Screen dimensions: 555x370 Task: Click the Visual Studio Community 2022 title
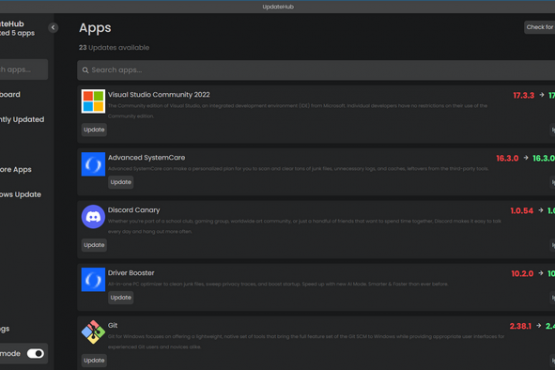coord(159,95)
